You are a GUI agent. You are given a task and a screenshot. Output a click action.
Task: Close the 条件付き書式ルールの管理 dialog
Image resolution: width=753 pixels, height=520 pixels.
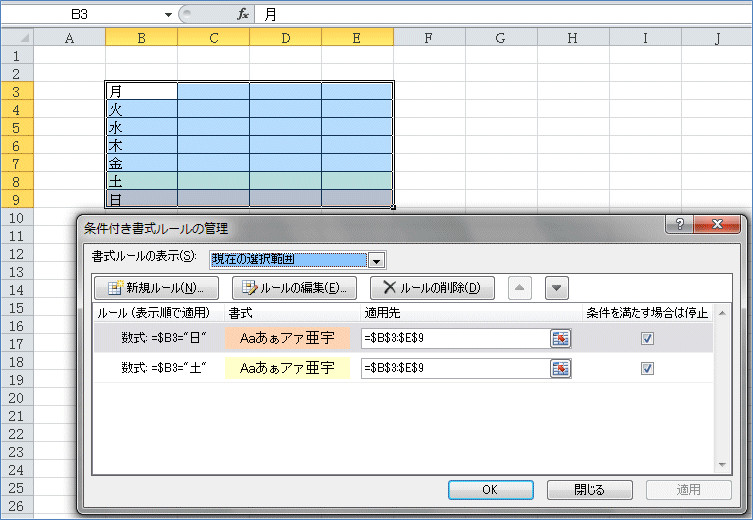point(717,224)
